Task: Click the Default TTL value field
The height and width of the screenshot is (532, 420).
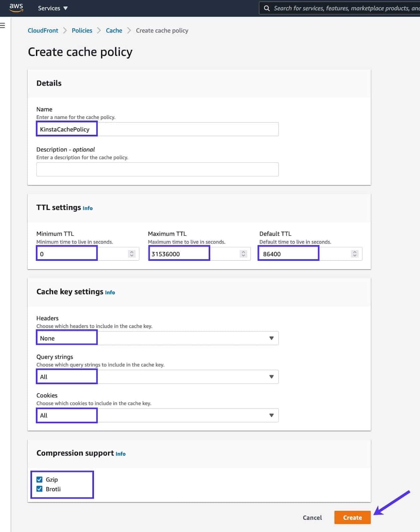Action: coord(311,254)
